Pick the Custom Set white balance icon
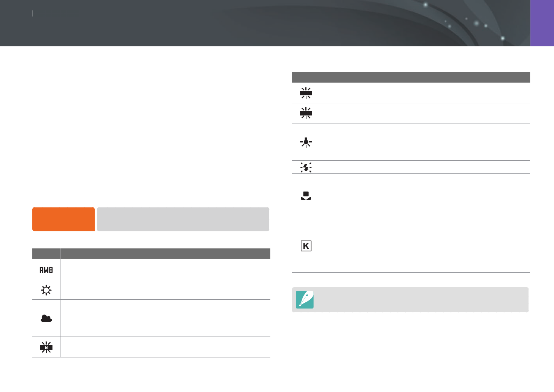This screenshot has height=392, width=554. click(x=306, y=196)
